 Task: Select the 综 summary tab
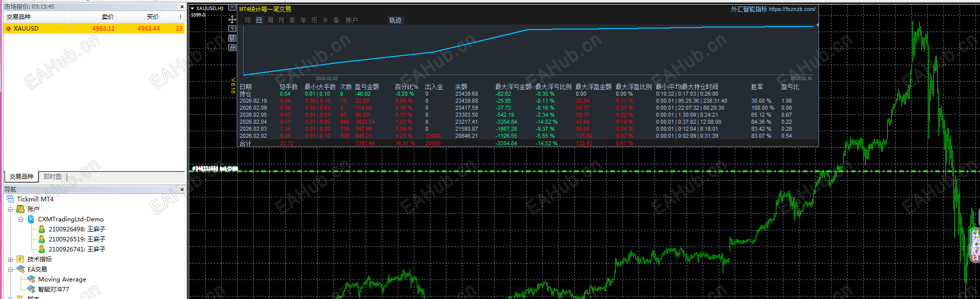pos(248,20)
